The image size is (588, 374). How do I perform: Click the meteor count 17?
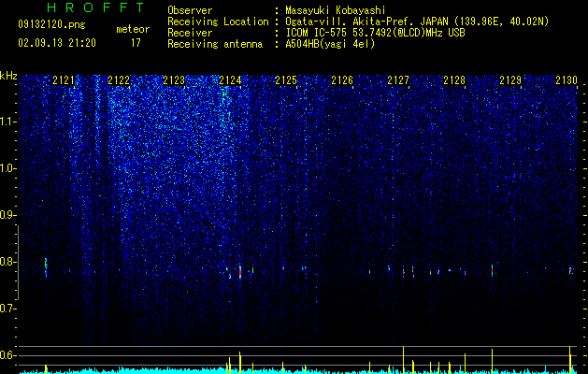[x=136, y=43]
